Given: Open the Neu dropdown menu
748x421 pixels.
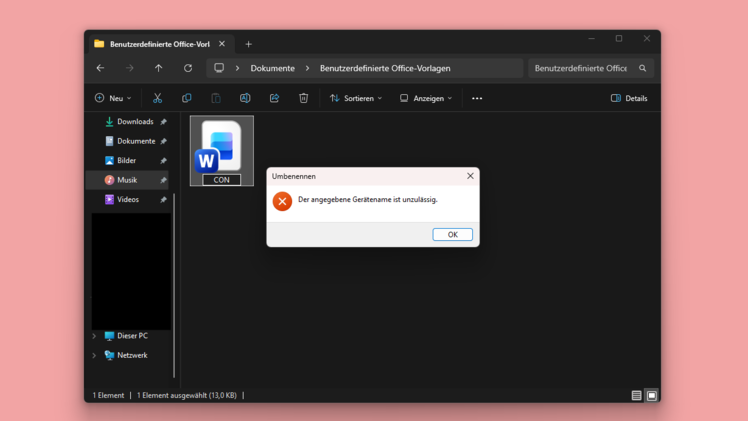Looking at the screenshot, I should point(113,98).
